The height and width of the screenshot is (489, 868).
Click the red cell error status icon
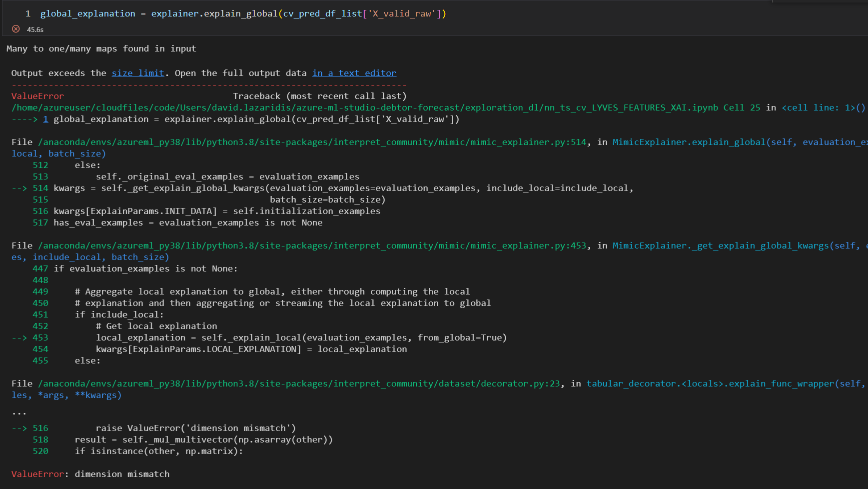pos(16,29)
